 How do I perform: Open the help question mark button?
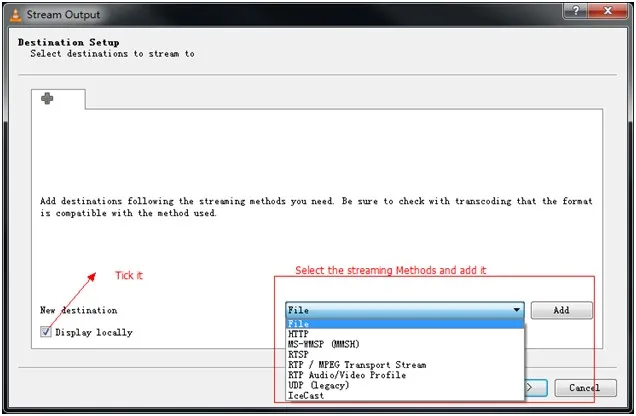576,11
